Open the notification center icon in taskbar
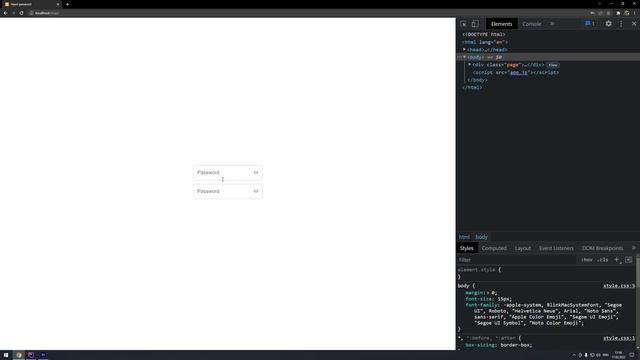Screen dimensions: 640x360 pyautogui.click(x=632, y=355)
